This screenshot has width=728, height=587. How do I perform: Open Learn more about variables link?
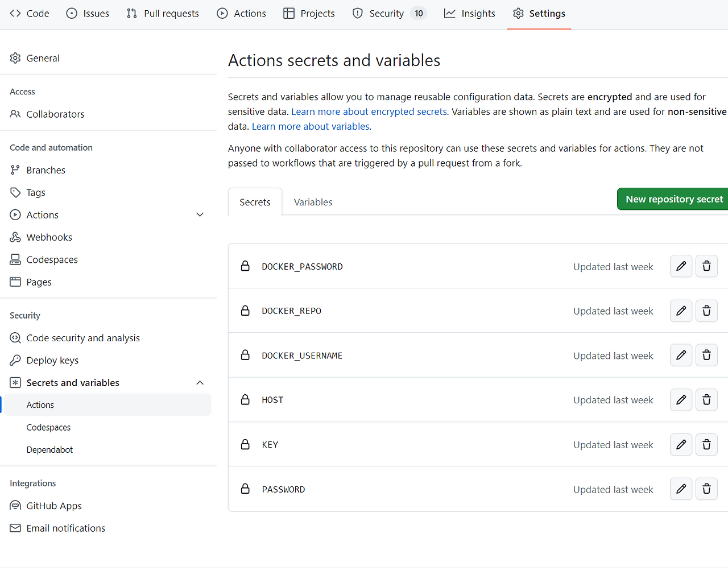(311, 127)
